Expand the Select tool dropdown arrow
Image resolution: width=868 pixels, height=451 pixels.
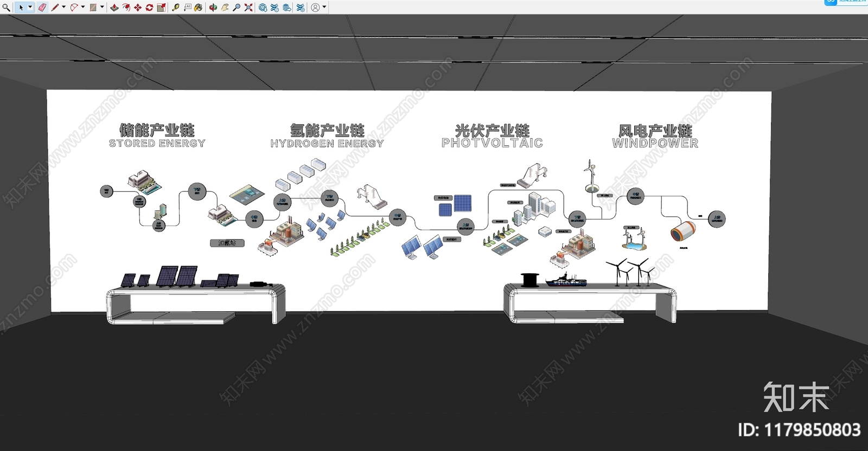click(x=30, y=8)
